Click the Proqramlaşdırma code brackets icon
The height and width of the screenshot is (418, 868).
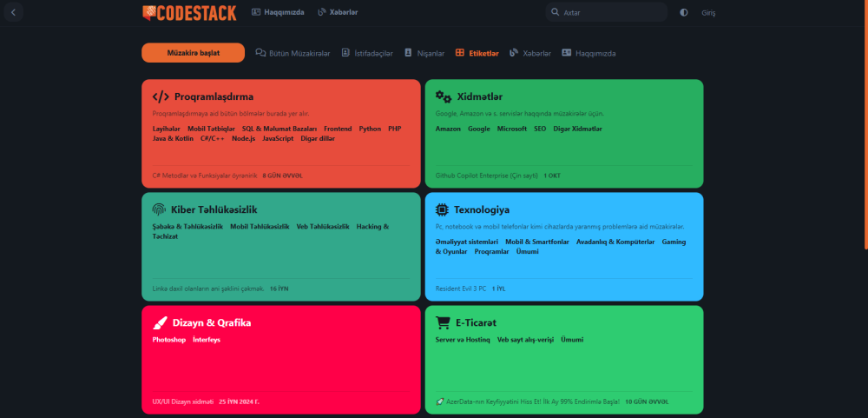coord(161,96)
